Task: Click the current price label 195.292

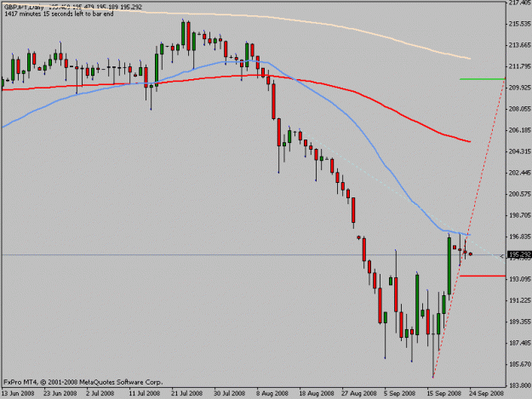Action: (x=519, y=254)
